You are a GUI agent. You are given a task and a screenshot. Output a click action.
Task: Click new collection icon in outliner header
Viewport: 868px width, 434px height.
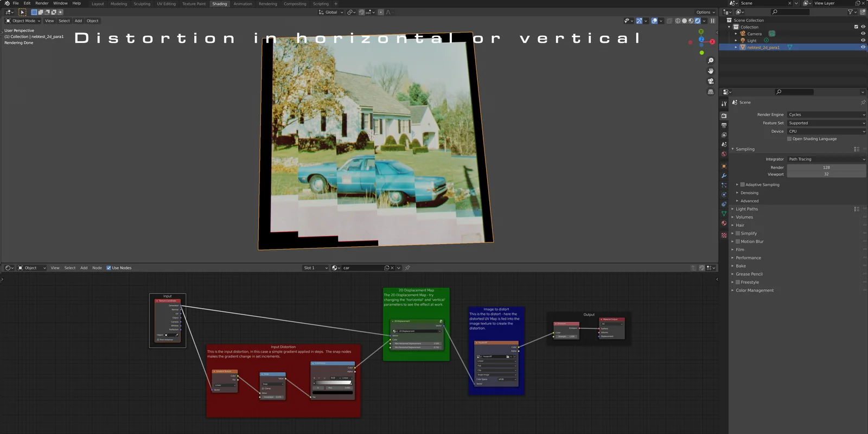(x=863, y=12)
